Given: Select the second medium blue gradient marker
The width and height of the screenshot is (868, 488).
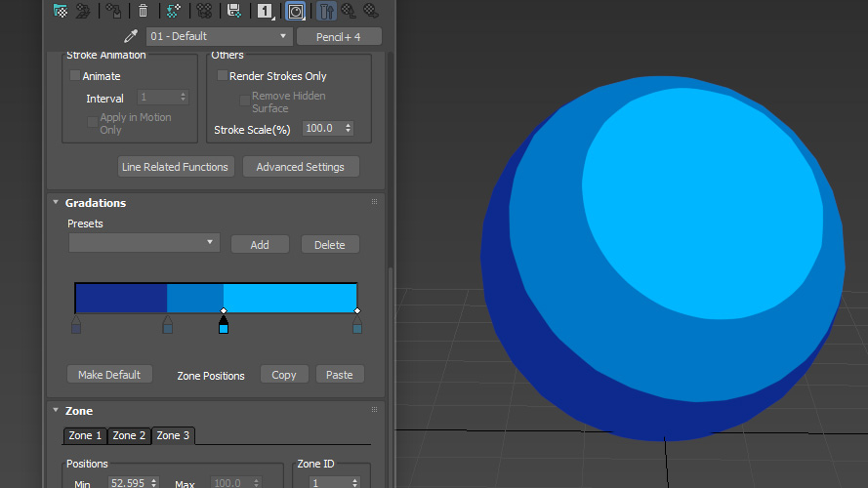Looking at the screenshot, I should point(168,325).
